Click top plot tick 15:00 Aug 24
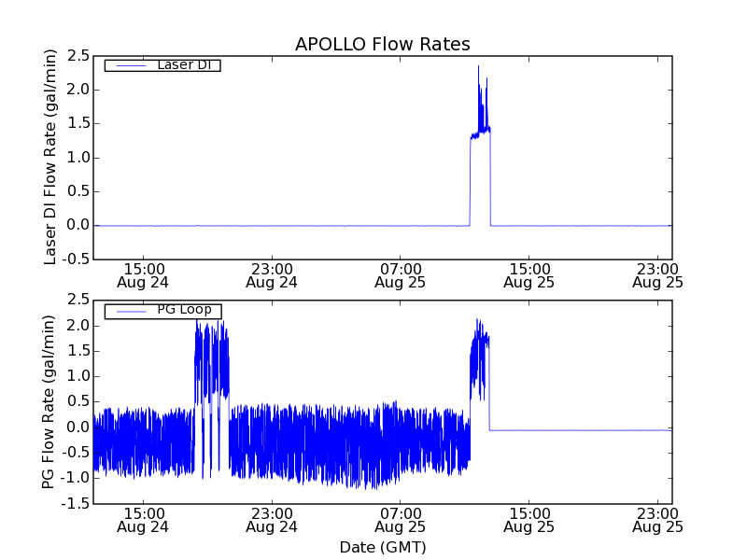 pyautogui.click(x=143, y=275)
